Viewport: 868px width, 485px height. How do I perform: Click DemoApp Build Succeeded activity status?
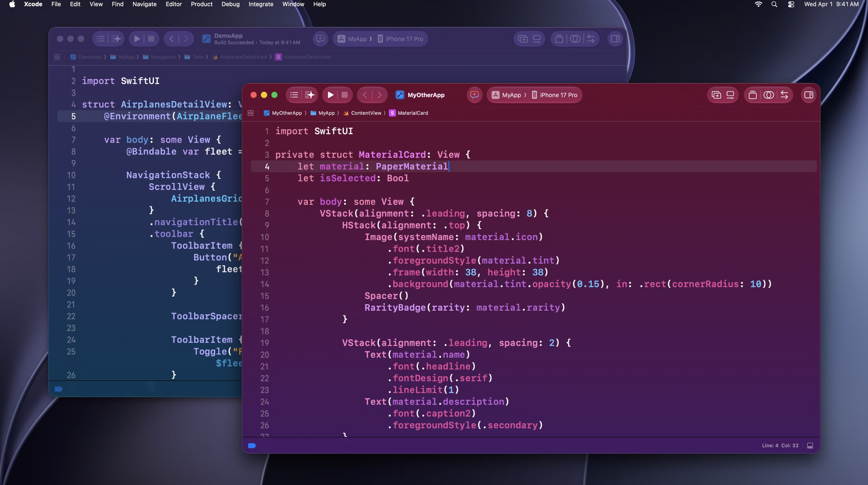[x=257, y=39]
